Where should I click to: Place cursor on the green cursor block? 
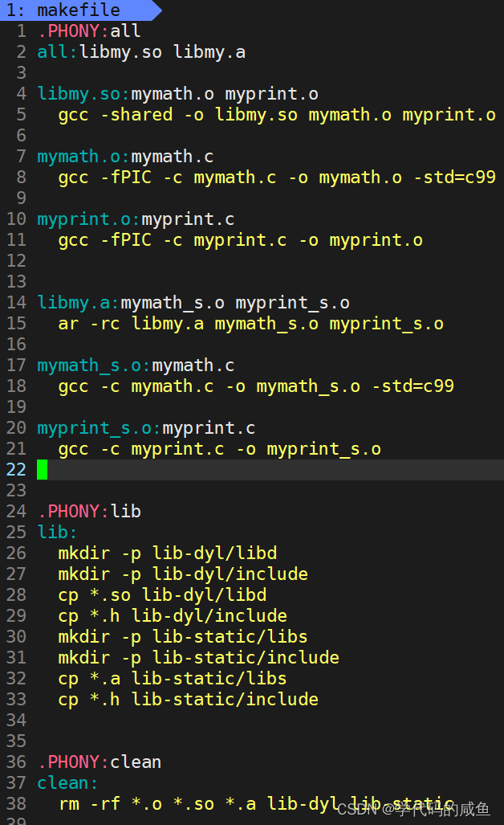[x=43, y=469]
